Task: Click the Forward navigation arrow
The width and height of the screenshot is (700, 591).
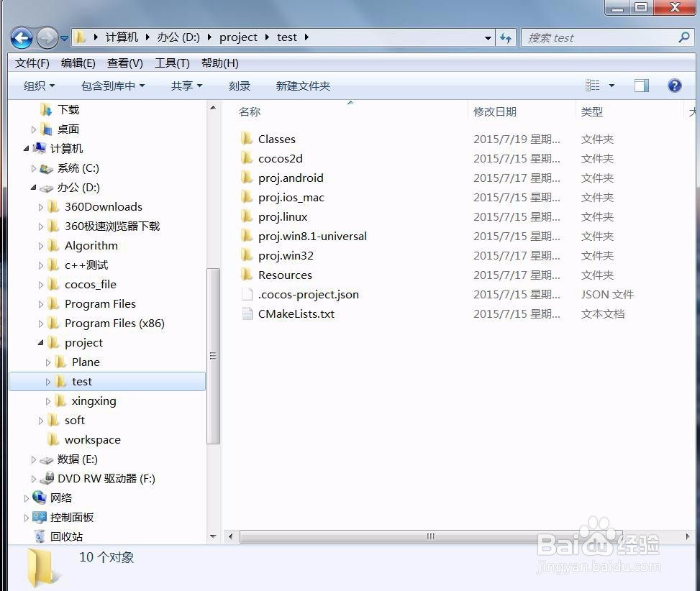Action: 47,38
